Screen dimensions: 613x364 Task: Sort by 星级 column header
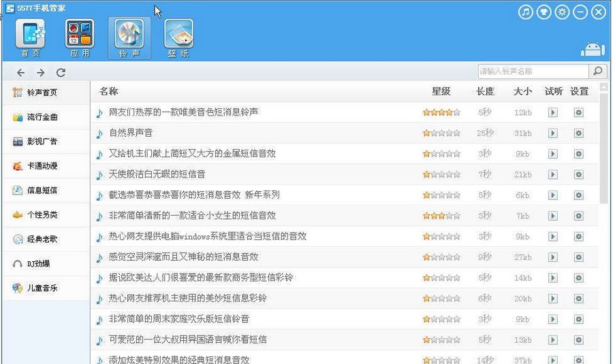pyautogui.click(x=441, y=91)
